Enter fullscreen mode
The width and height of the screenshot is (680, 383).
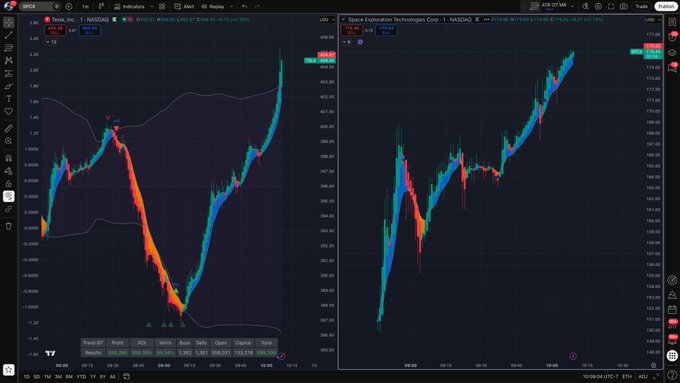(x=611, y=7)
